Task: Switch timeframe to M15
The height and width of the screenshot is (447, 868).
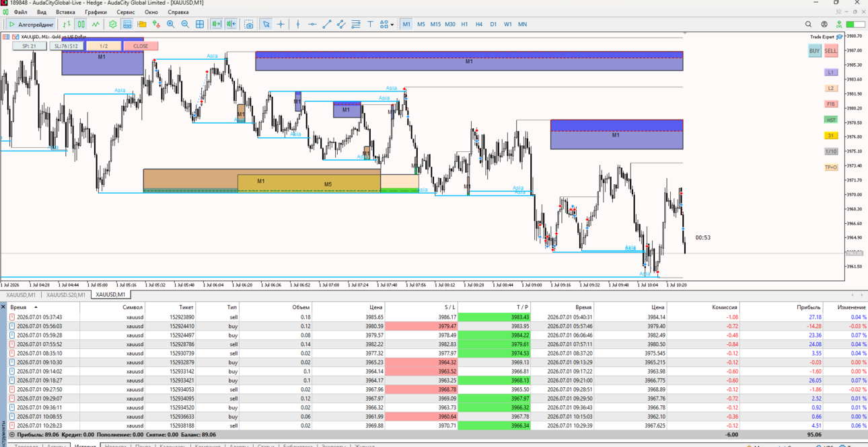Action: (435, 24)
